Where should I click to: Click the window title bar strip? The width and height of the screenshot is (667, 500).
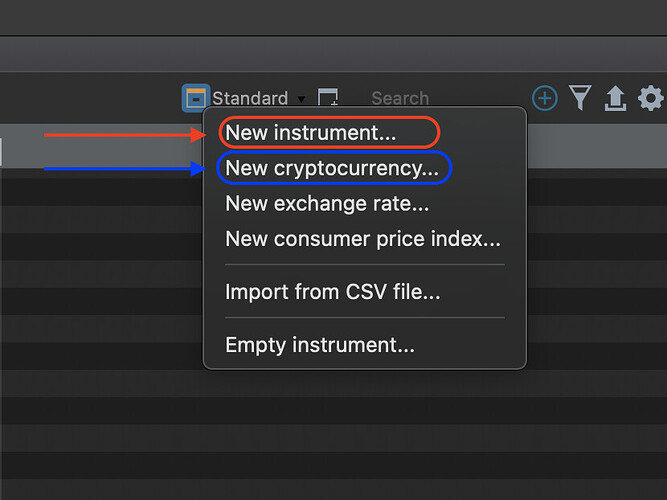(334, 17)
